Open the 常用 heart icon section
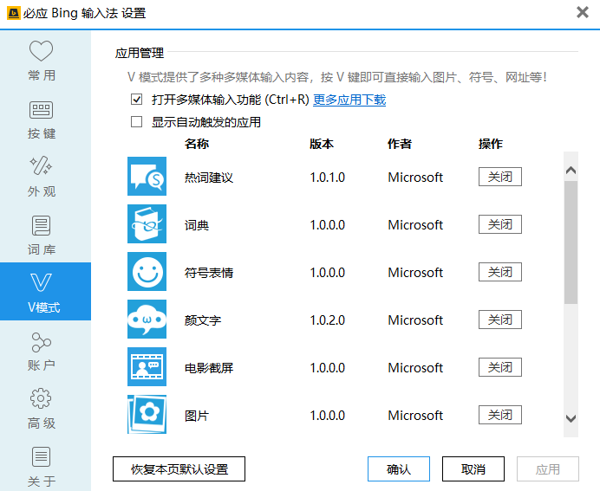 coord(42,61)
